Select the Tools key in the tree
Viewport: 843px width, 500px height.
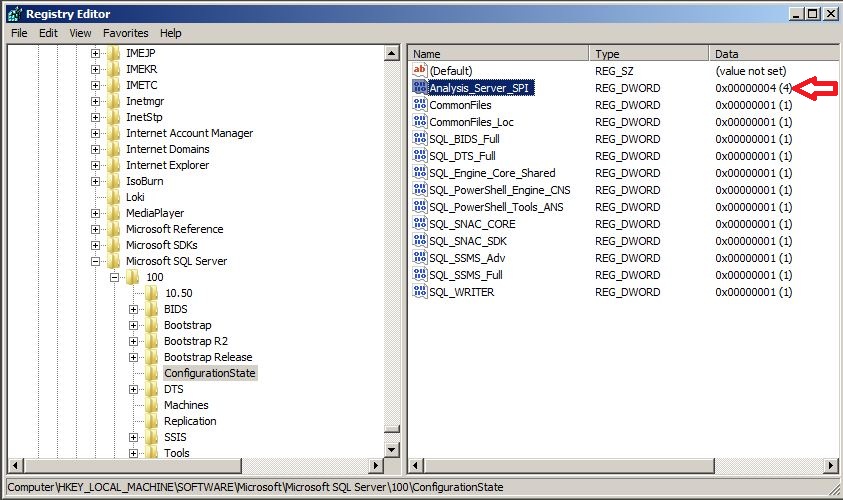coord(177,453)
